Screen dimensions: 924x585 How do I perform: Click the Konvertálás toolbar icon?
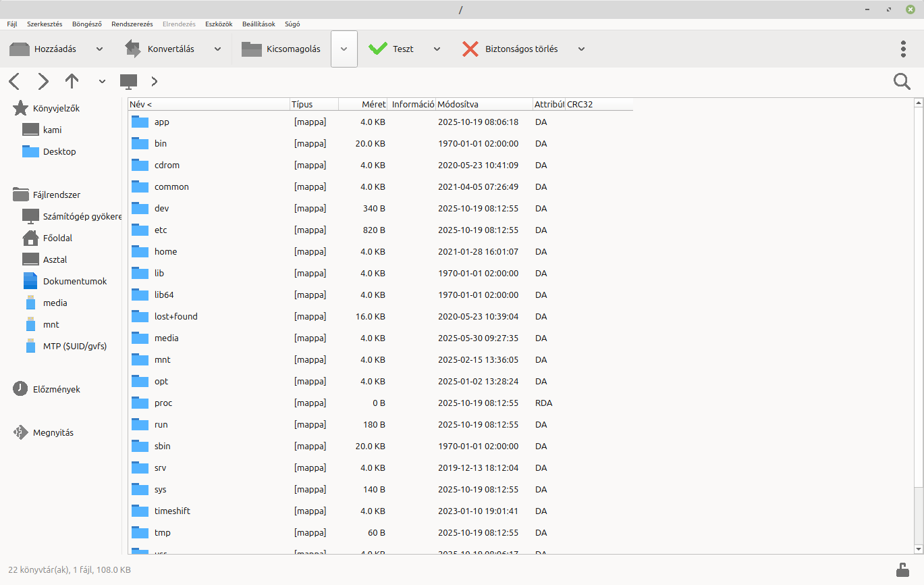click(x=132, y=49)
